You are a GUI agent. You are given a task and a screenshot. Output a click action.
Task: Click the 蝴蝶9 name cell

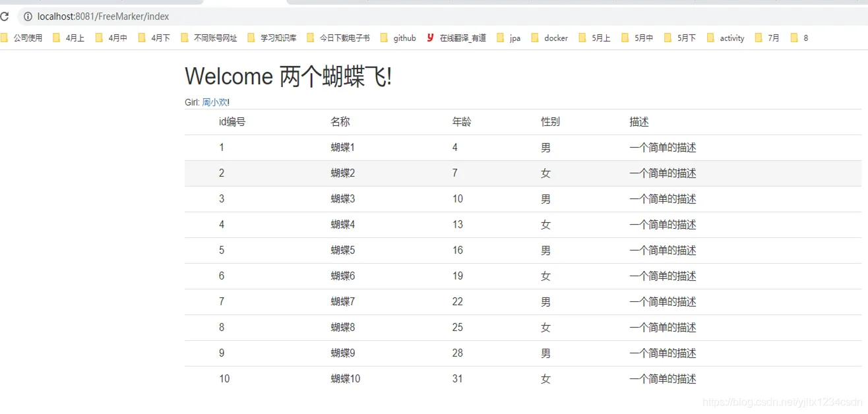(343, 353)
